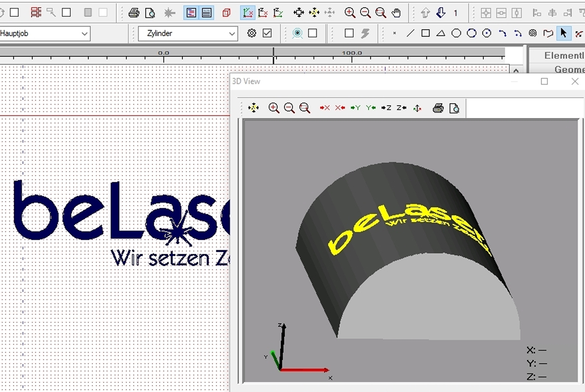Toggle the XY plane view button
Screen dimensions: 585x392
coord(248,13)
